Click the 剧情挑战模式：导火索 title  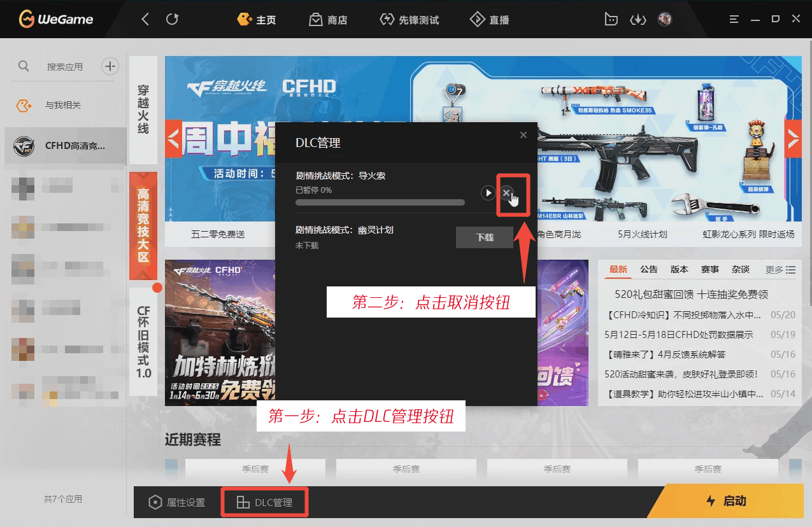pos(341,176)
